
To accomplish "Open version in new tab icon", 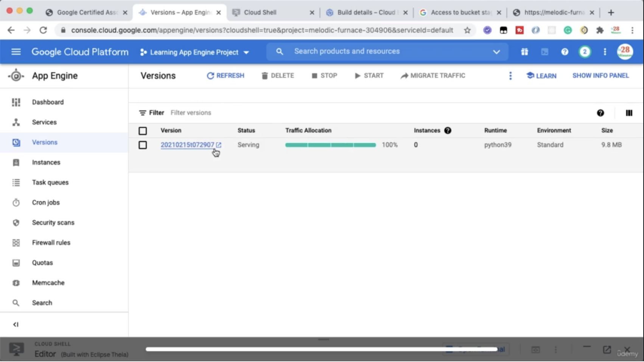I will point(219,145).
